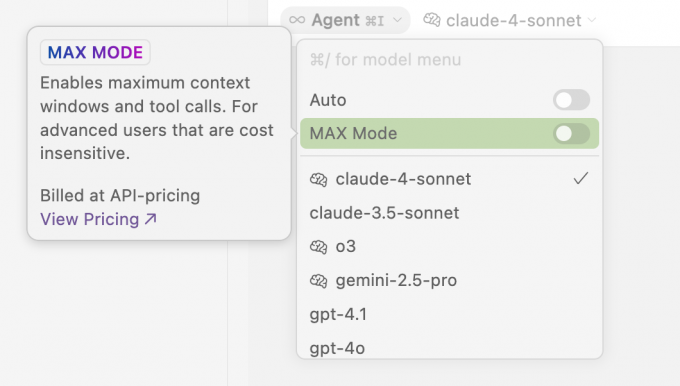This screenshot has width=680, height=386.
Task: Turn on the MAX Mode switch
Action: pos(571,134)
